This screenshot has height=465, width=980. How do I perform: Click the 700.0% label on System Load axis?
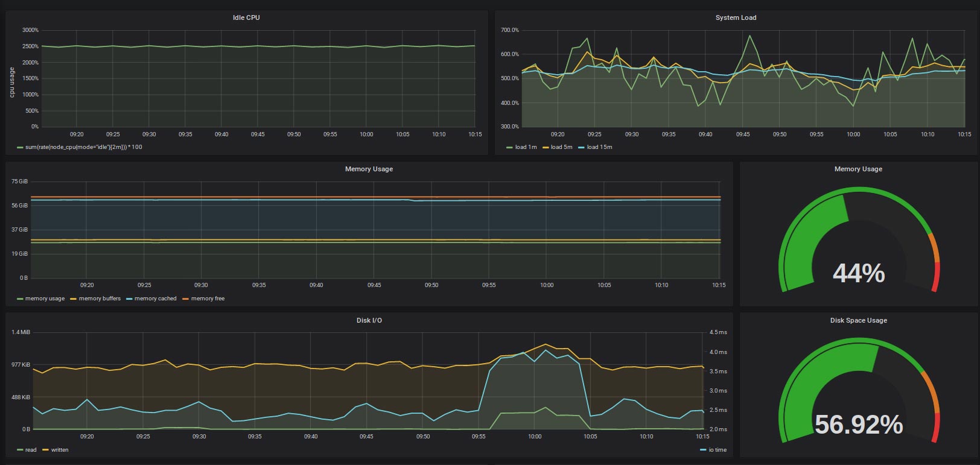(510, 30)
